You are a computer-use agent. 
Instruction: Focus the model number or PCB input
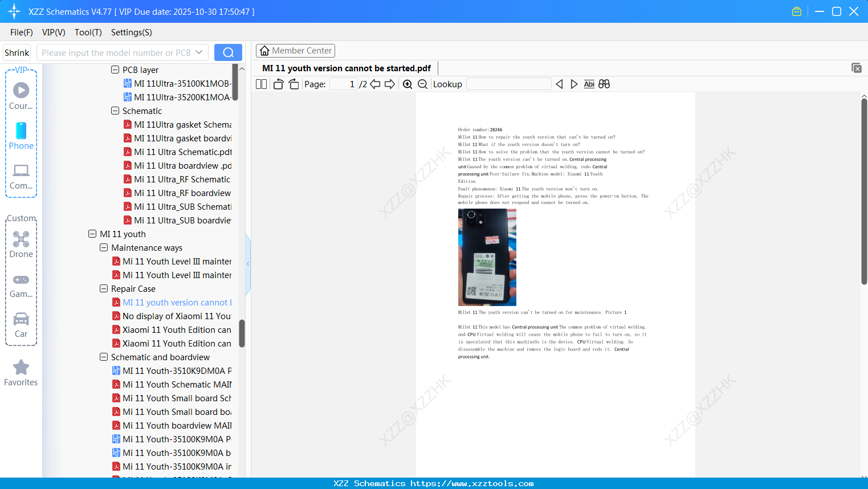click(116, 52)
